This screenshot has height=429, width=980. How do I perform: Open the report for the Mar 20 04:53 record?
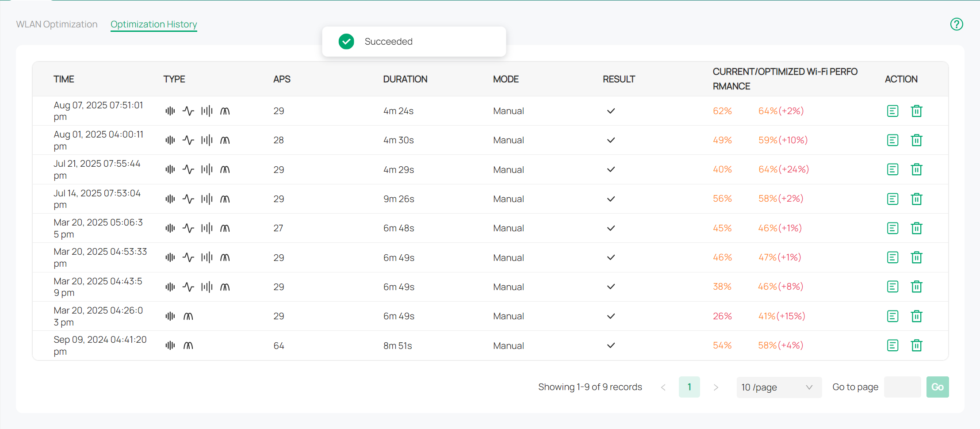[x=892, y=257]
